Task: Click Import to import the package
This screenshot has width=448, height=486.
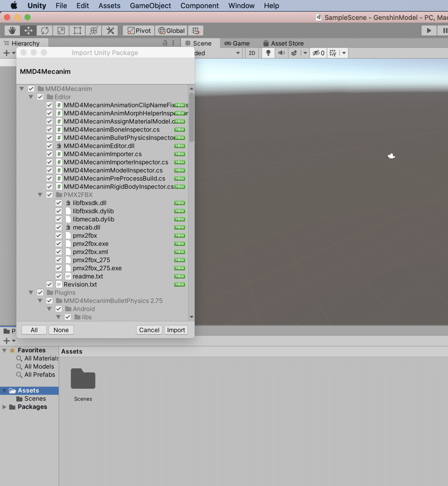Action: pyautogui.click(x=176, y=330)
